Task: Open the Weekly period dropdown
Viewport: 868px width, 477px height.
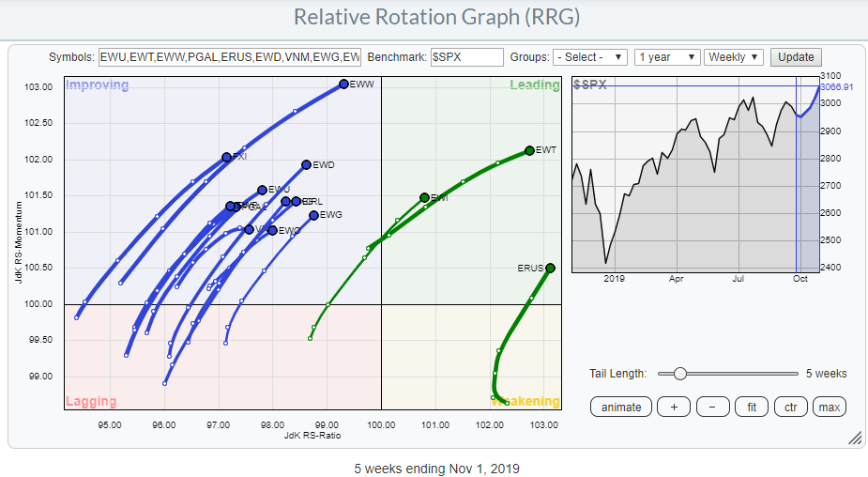Action: (x=734, y=57)
